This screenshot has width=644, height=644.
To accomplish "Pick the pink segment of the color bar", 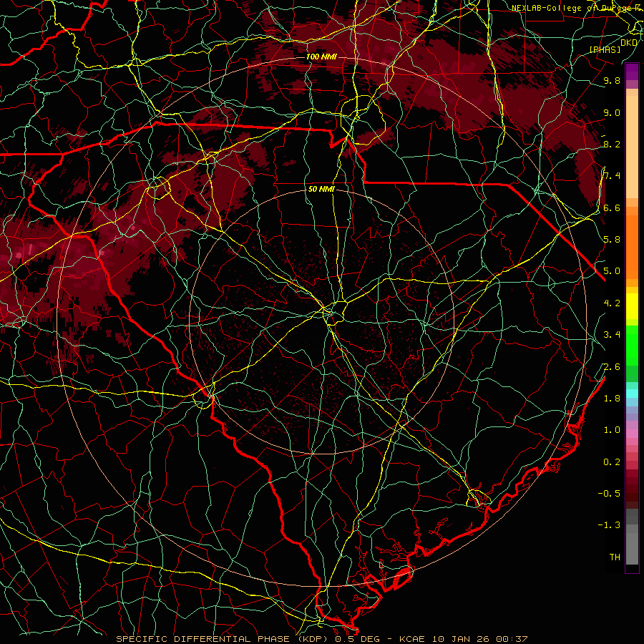I will [632, 434].
